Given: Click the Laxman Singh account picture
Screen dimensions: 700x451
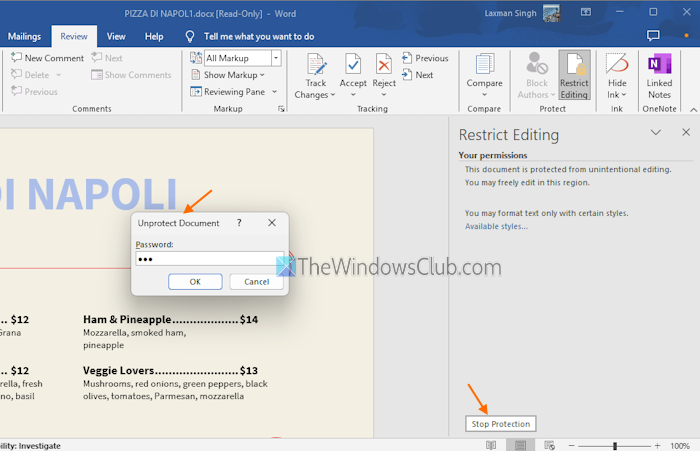Looking at the screenshot, I should click(x=551, y=13).
